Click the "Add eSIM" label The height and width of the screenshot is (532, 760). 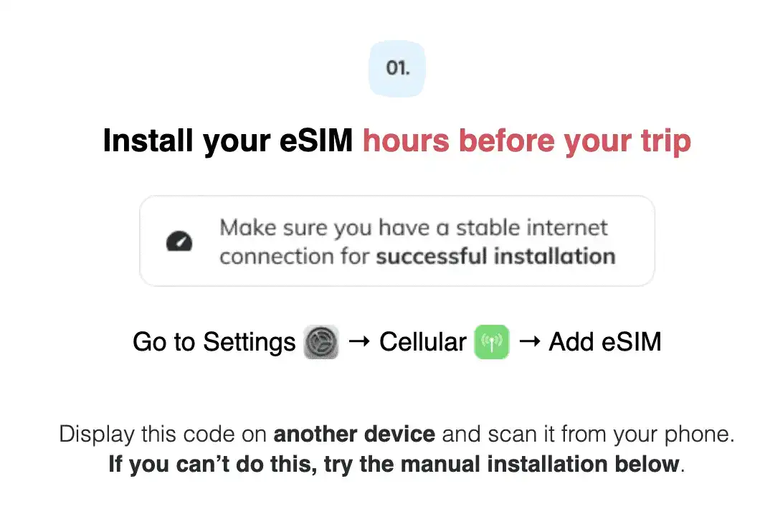(x=604, y=342)
